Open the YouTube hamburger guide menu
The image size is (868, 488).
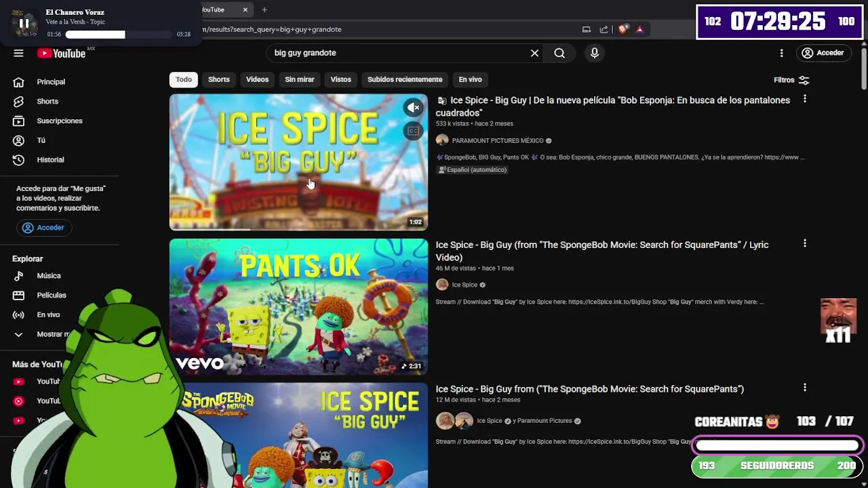tap(18, 54)
